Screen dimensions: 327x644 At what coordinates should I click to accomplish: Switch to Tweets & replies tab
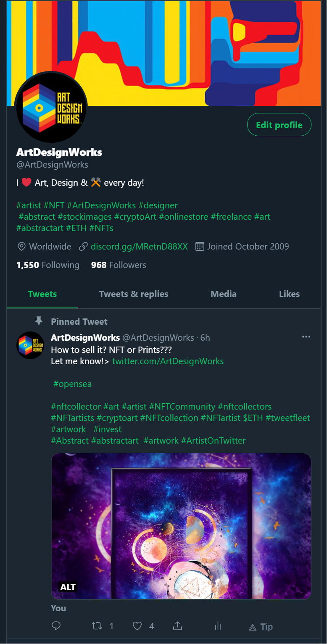133,294
